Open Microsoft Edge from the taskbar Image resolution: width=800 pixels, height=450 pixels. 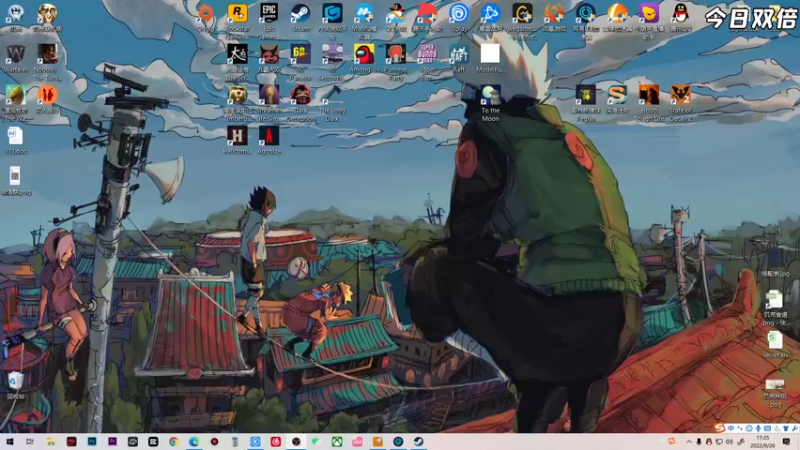(x=194, y=441)
